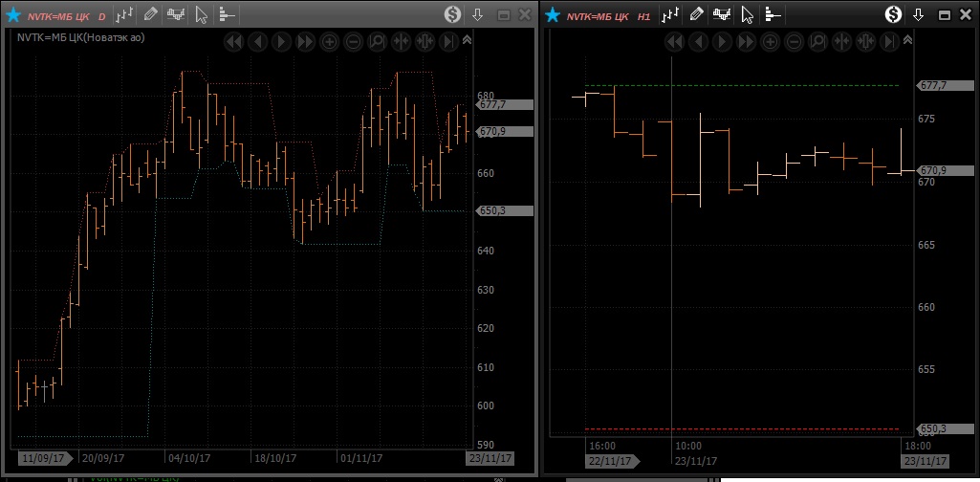Click the blue star on the daily chart
980x482 pixels.
14,15
